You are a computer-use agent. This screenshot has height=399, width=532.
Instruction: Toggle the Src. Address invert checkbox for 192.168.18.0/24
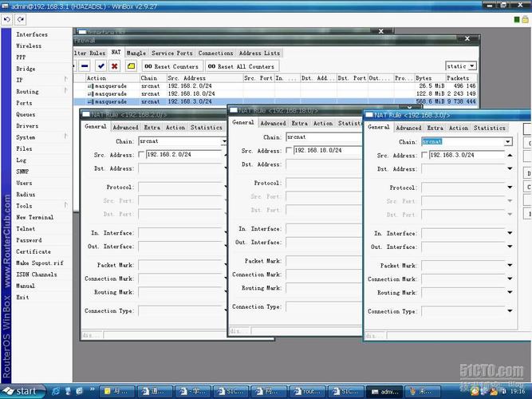[x=289, y=150]
